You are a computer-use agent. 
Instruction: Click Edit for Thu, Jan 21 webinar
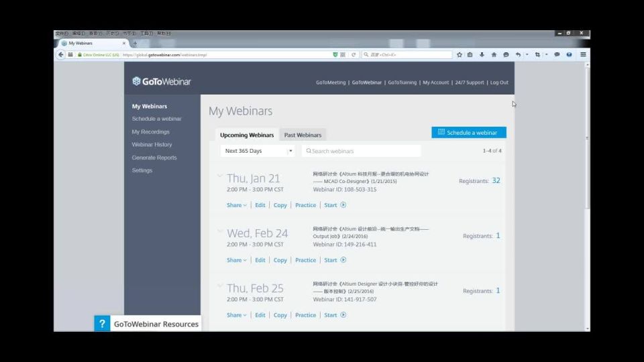coord(260,205)
